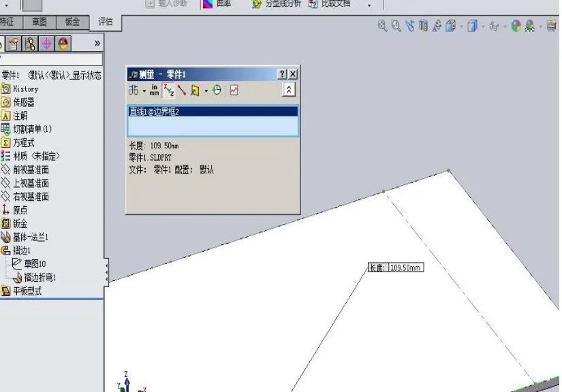Image resolution: width=562 pixels, height=392 pixels.
Task: Open the 曲率 curvature analysis tool
Action: pyautogui.click(x=217, y=4)
